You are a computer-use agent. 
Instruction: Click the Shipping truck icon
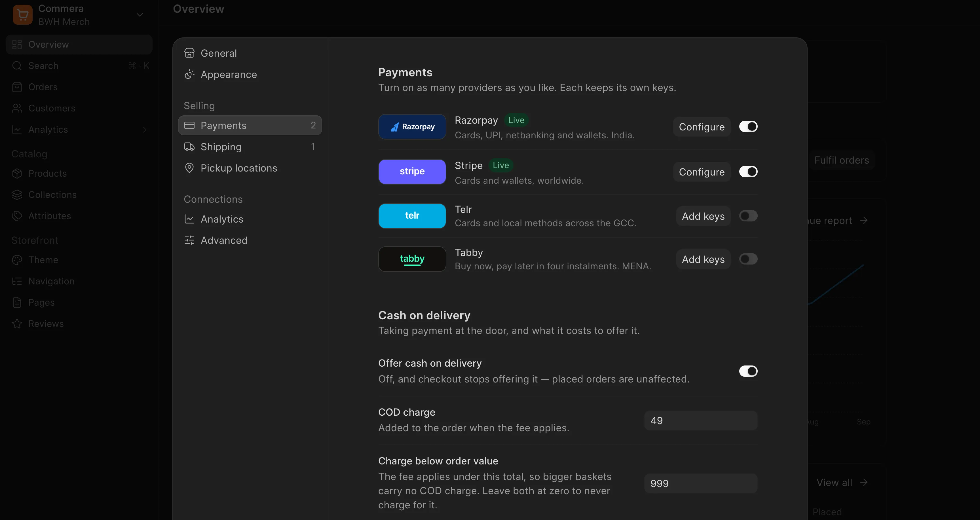189,147
